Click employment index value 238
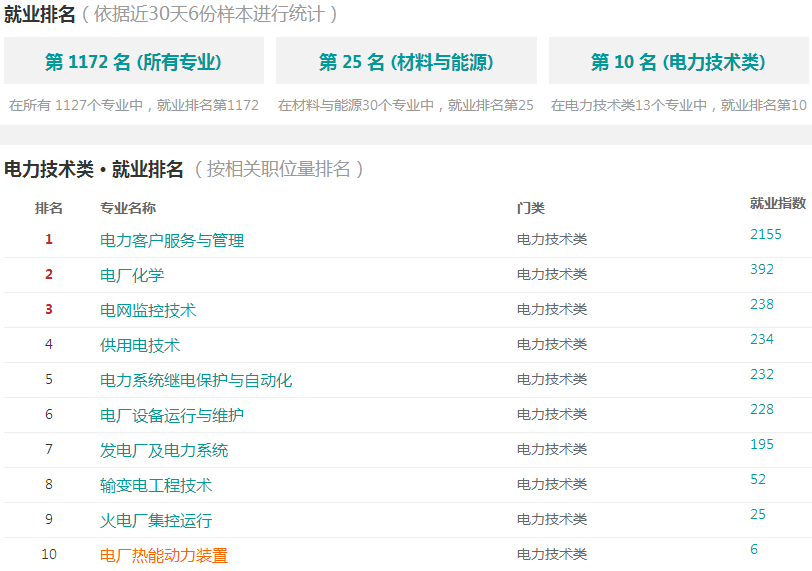This screenshot has height=571, width=812. point(762,304)
